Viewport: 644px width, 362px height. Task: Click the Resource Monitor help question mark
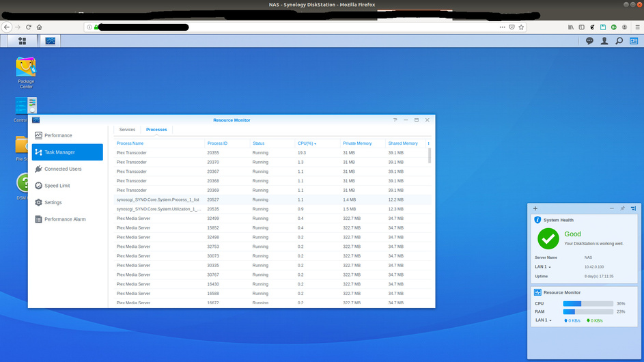tap(395, 120)
